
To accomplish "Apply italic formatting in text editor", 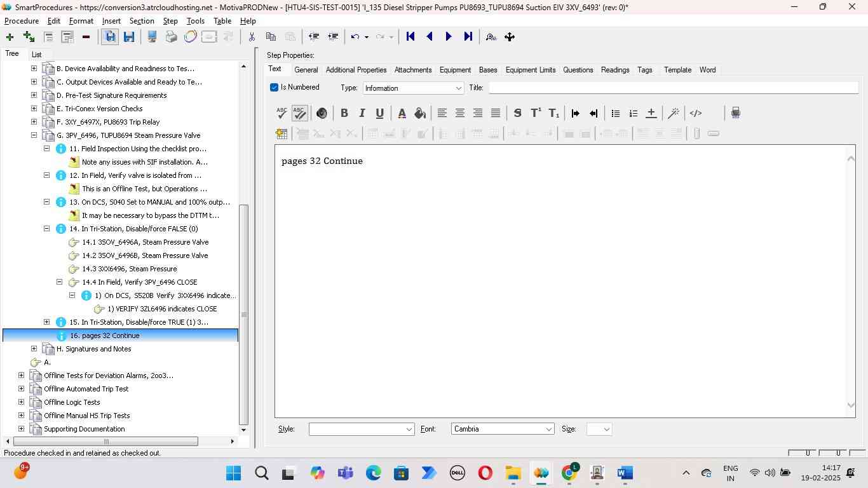I will (x=362, y=113).
